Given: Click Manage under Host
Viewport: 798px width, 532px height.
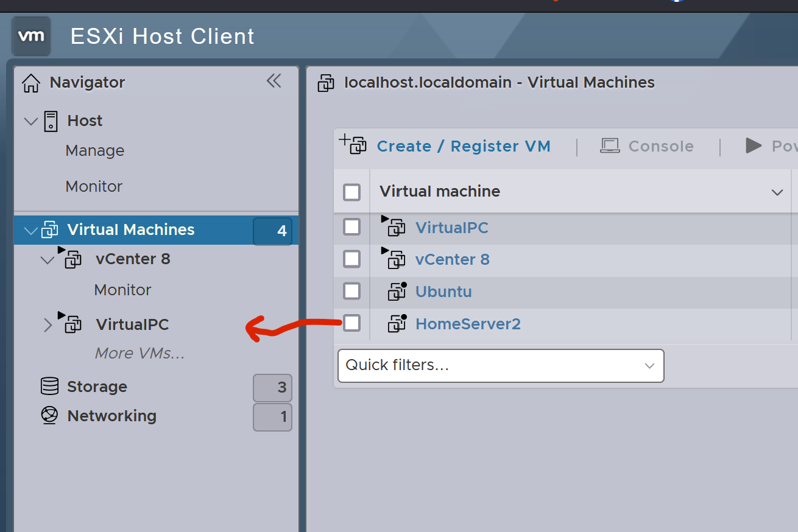Looking at the screenshot, I should click(x=94, y=150).
